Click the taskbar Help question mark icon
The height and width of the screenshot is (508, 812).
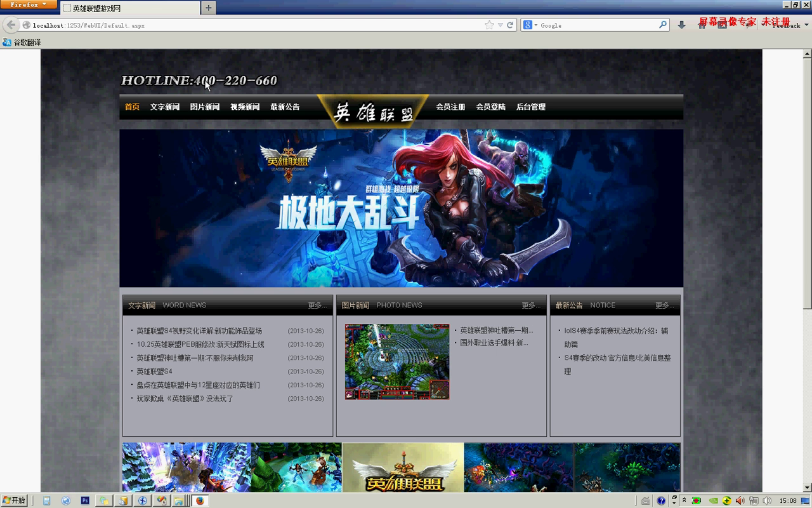coord(661,500)
